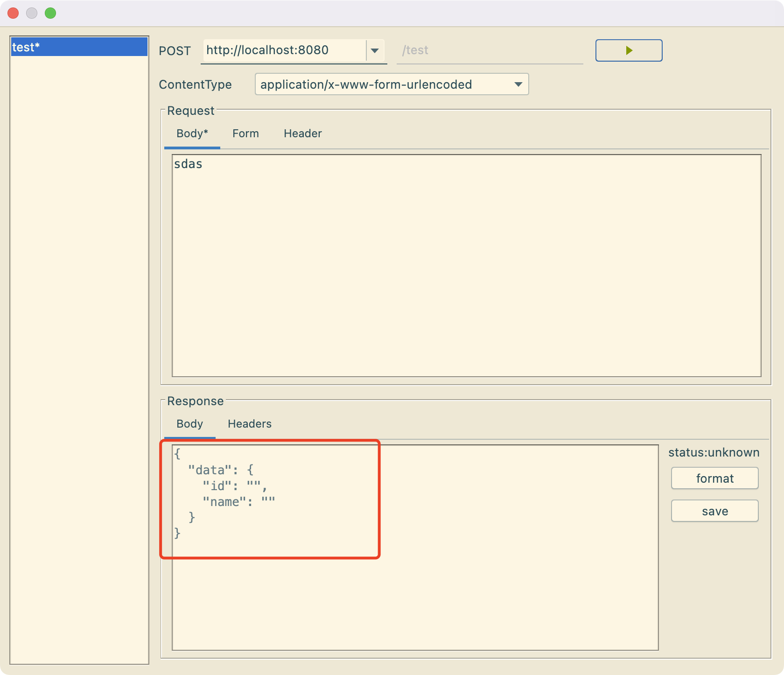Click inside the response body JSON area
784x675 pixels.
coord(415,548)
